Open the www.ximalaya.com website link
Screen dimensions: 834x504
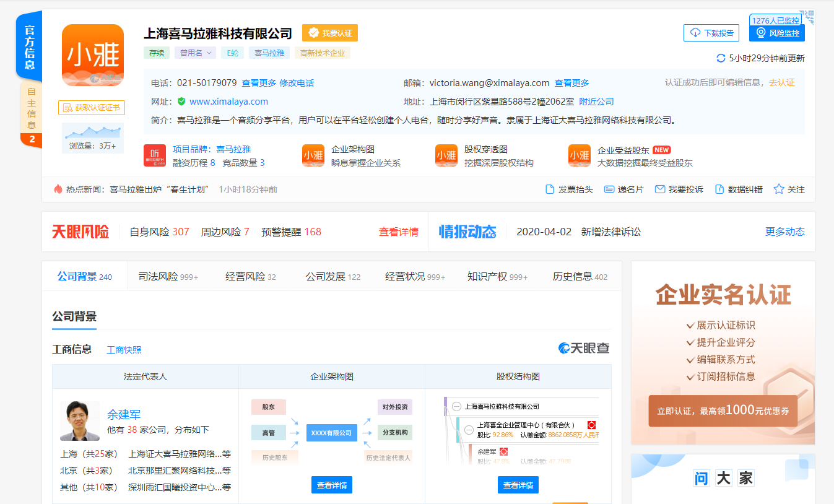228,102
